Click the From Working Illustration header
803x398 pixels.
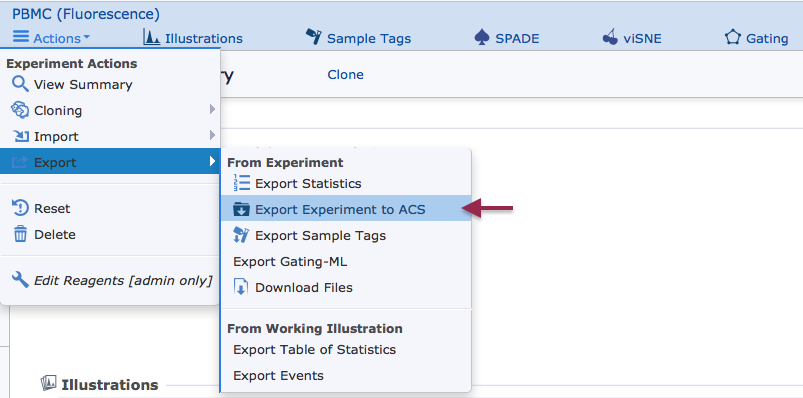click(x=315, y=328)
